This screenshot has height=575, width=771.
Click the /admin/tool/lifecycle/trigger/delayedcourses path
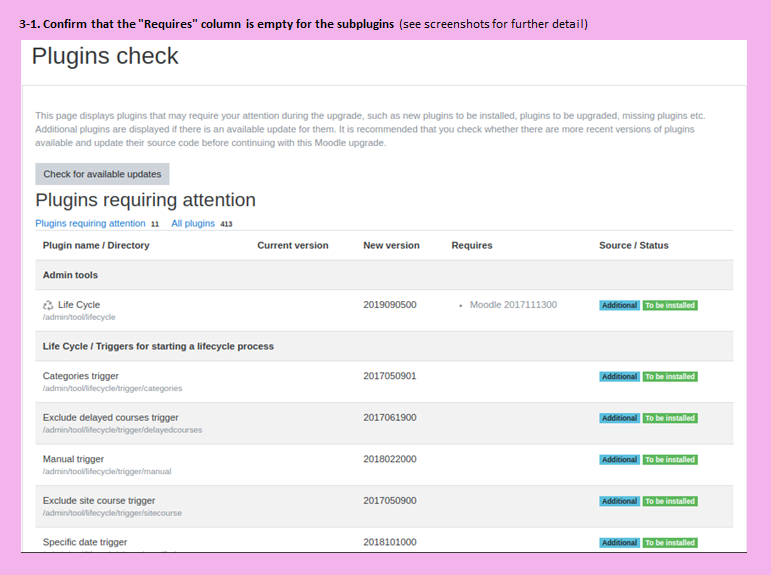[x=122, y=430]
